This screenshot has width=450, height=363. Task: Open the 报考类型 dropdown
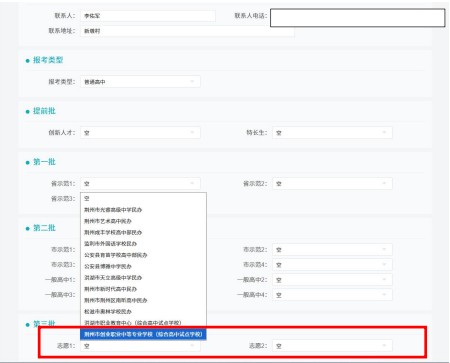(x=140, y=82)
